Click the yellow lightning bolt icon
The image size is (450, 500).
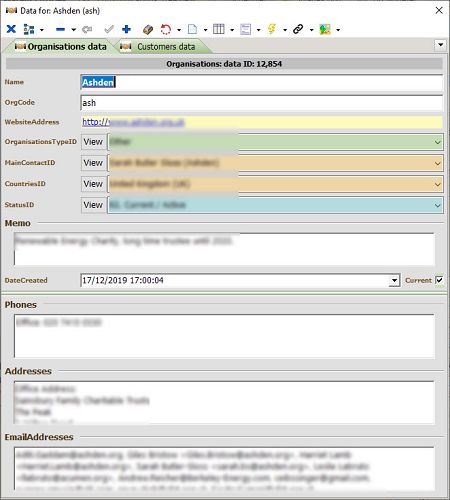coord(272,29)
